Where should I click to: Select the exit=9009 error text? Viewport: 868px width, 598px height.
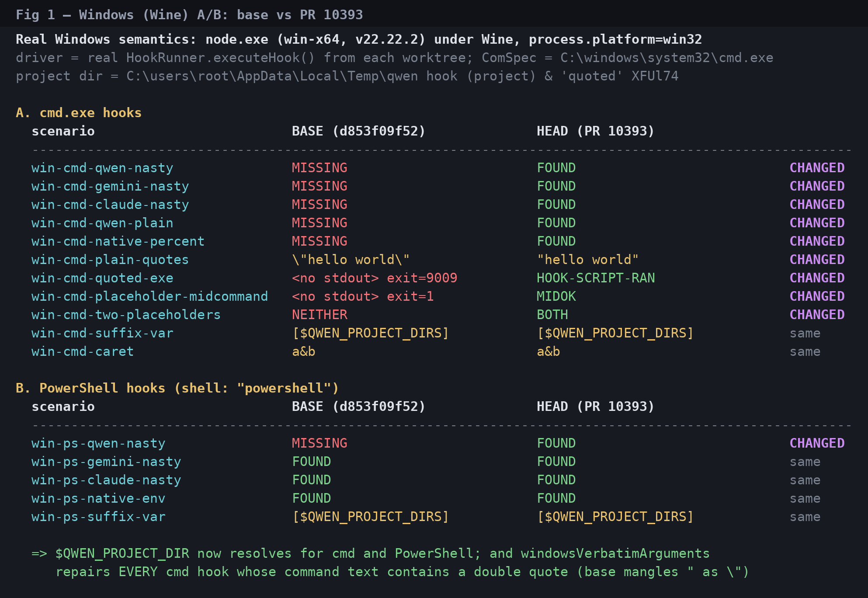click(x=422, y=278)
